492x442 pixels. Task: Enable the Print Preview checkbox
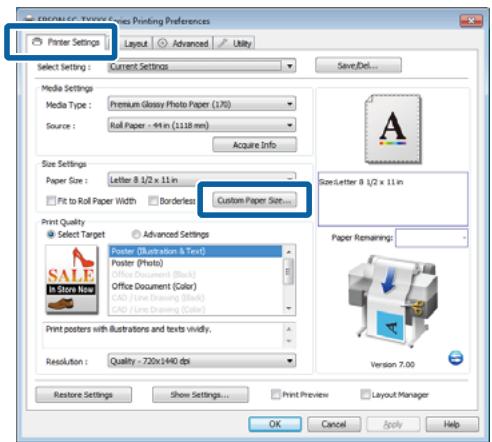(x=276, y=395)
